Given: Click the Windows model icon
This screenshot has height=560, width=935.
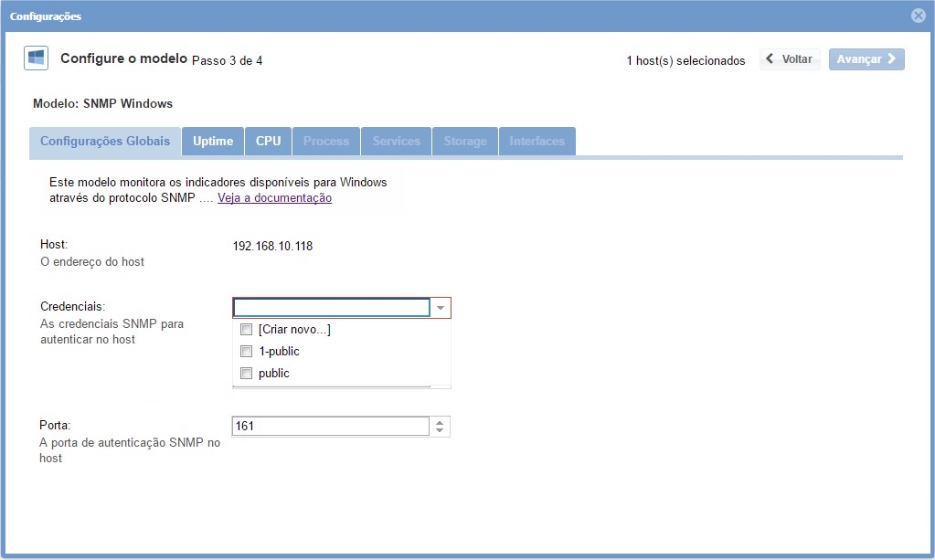Looking at the screenshot, I should (36, 58).
